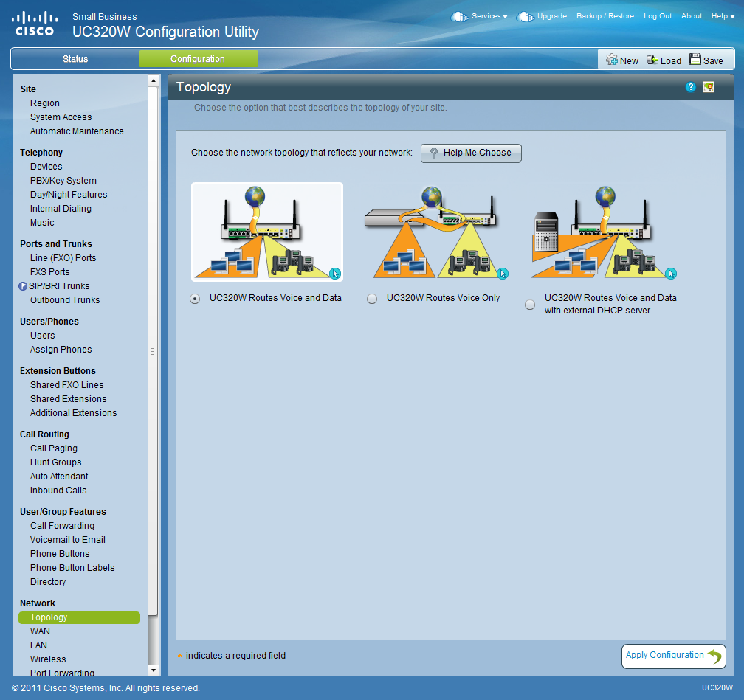Image resolution: width=744 pixels, height=700 pixels.
Task: Open the Configuration tab
Action: click(x=198, y=59)
